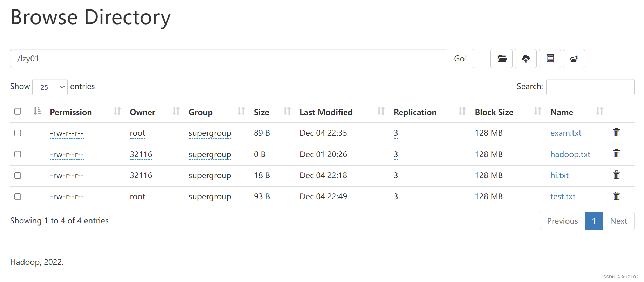Check the box for exam.txt row
The height and width of the screenshot is (282, 644).
18,133
